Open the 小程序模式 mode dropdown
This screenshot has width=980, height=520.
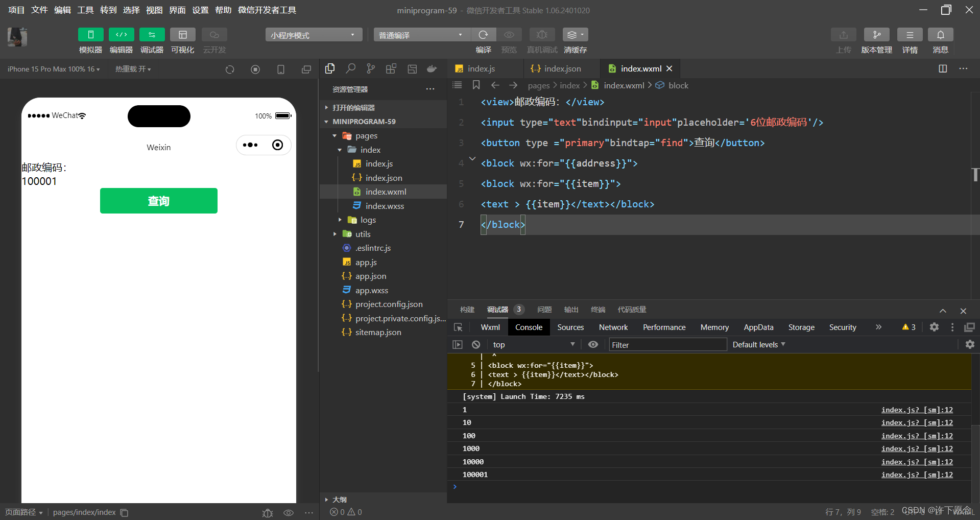click(313, 35)
